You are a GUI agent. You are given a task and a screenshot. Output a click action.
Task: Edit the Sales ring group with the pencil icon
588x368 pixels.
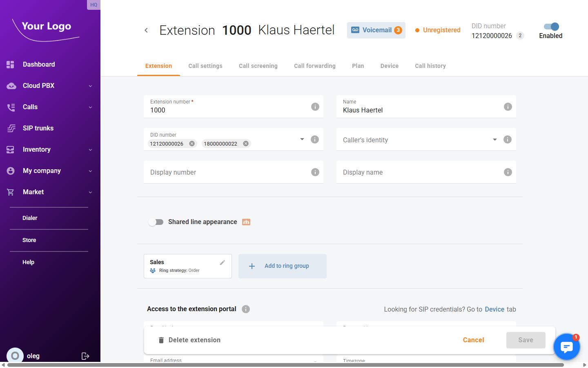click(223, 262)
